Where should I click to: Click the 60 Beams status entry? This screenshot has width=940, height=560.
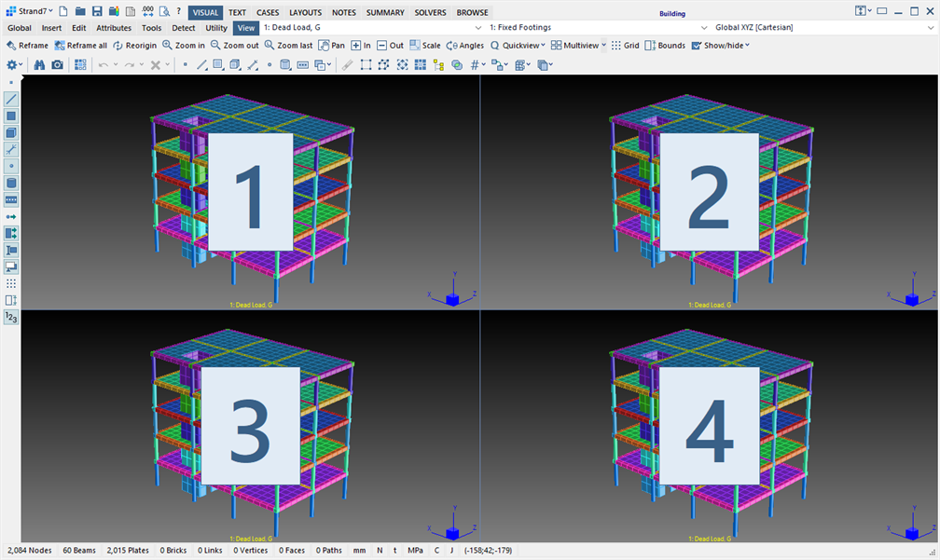click(x=79, y=551)
